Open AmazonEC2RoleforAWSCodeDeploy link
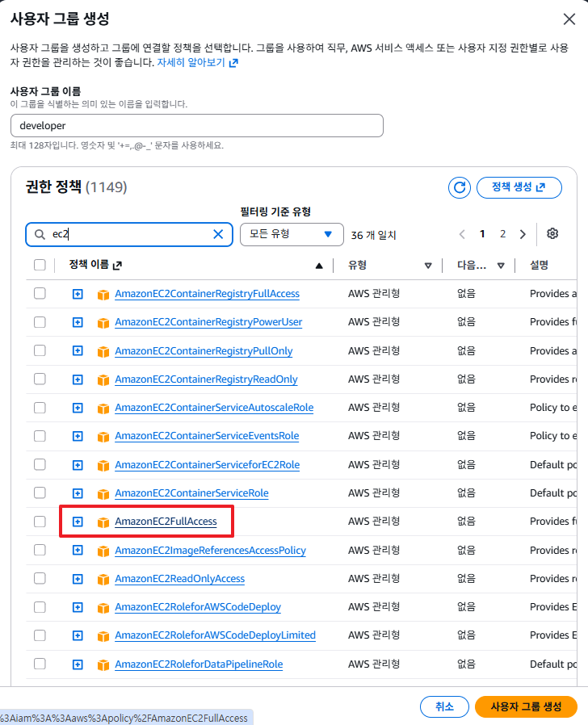Screen dimensions: 588x725 pyautogui.click(x=198, y=606)
